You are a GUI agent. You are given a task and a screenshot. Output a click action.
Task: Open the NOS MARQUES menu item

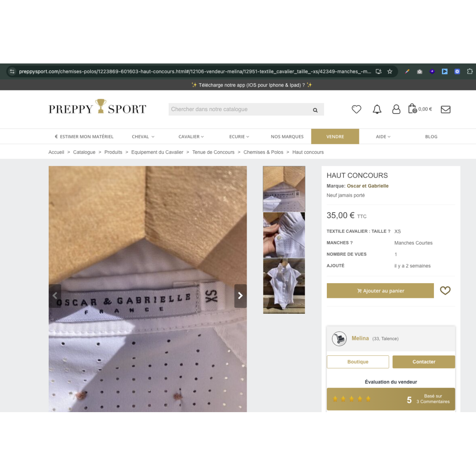pyautogui.click(x=287, y=136)
